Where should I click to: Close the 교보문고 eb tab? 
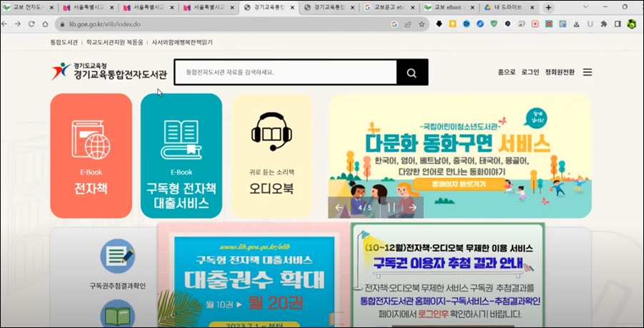click(x=413, y=7)
